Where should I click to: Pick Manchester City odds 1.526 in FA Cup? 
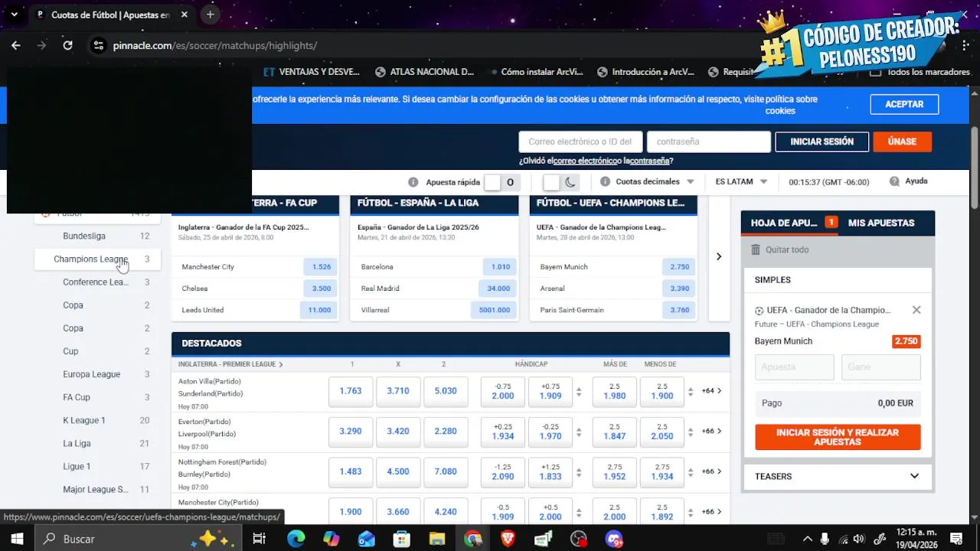321,267
